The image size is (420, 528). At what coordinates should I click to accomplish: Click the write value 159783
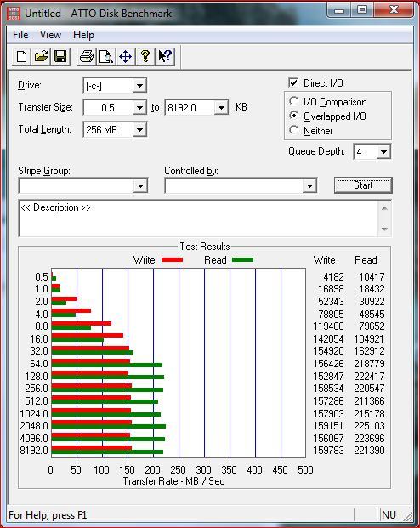point(328,451)
